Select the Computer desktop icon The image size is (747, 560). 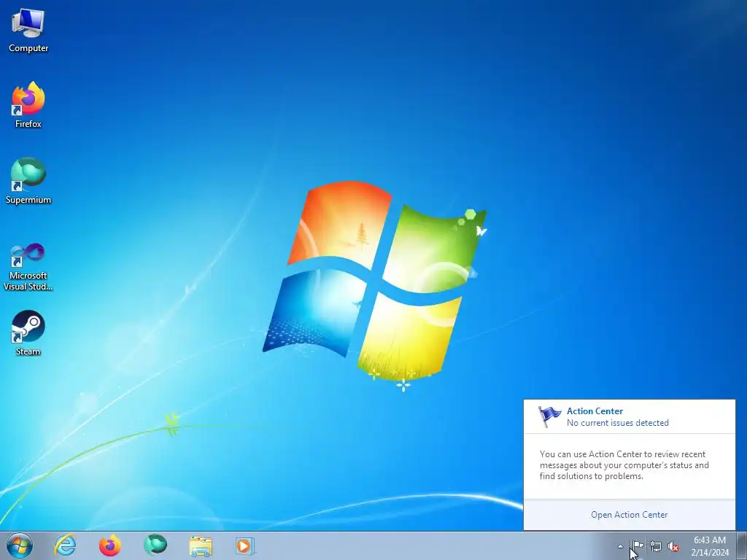28,31
